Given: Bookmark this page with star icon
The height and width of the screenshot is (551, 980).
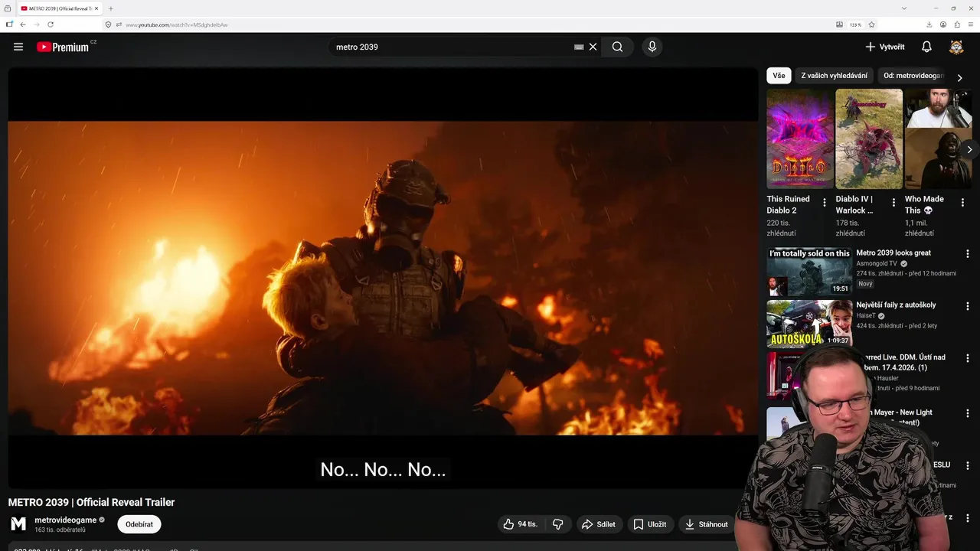Looking at the screenshot, I should pyautogui.click(x=871, y=24).
